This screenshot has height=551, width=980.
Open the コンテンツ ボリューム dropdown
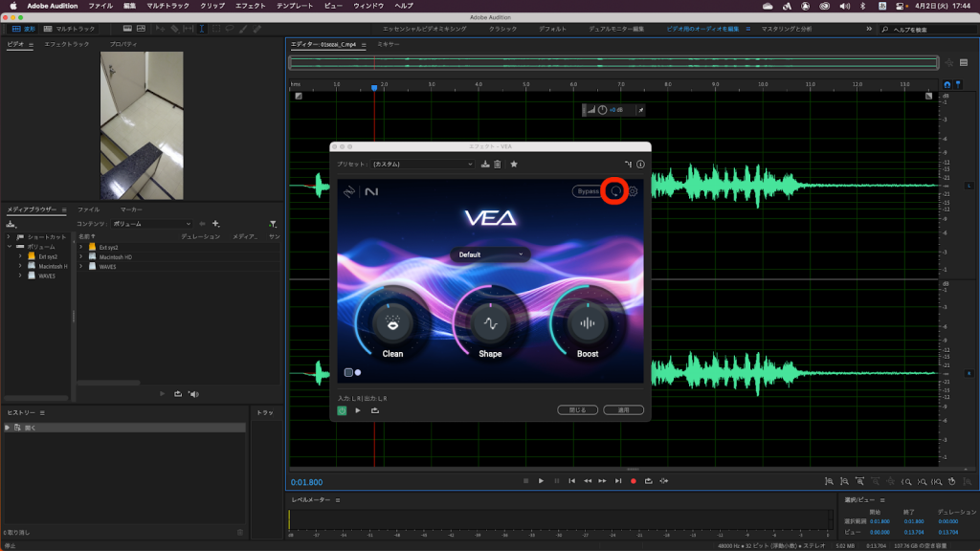152,224
